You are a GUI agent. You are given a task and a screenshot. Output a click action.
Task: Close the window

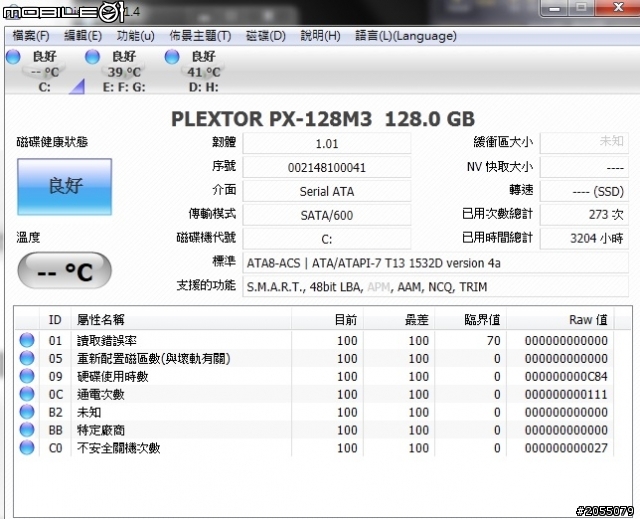pyautogui.click(x=618, y=7)
